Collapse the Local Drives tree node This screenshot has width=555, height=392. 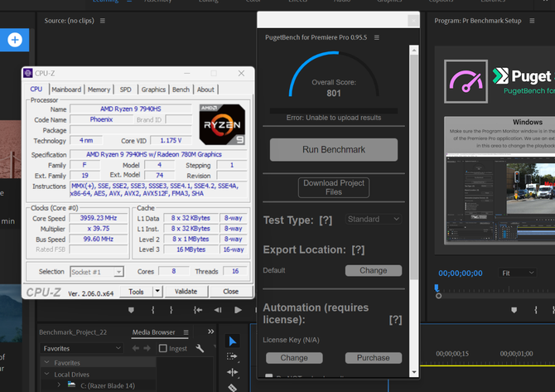click(46, 374)
